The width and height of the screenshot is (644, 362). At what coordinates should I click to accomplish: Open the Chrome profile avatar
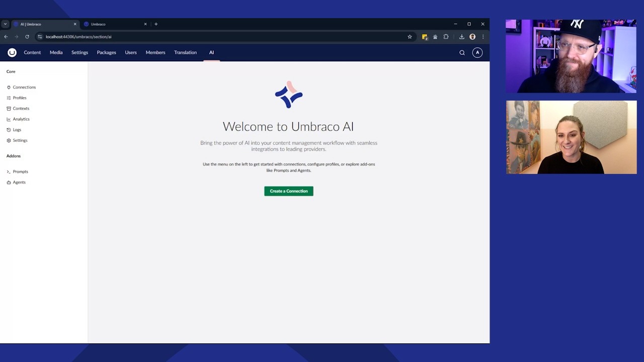(x=472, y=37)
